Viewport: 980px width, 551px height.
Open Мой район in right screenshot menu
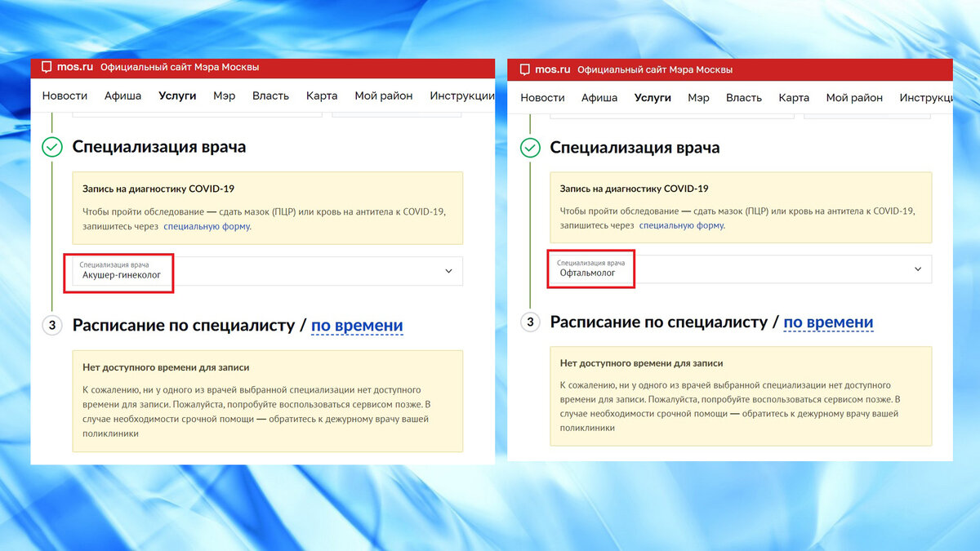tap(854, 97)
